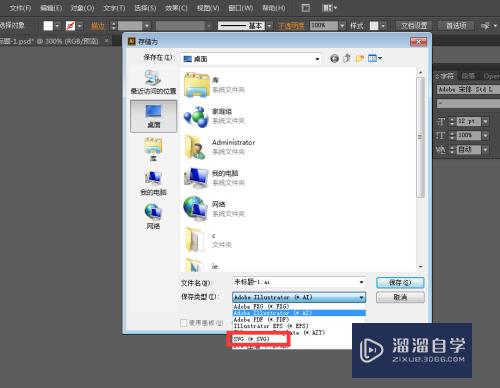Click the 首选项 button
500x388 pixels.
pos(456,26)
